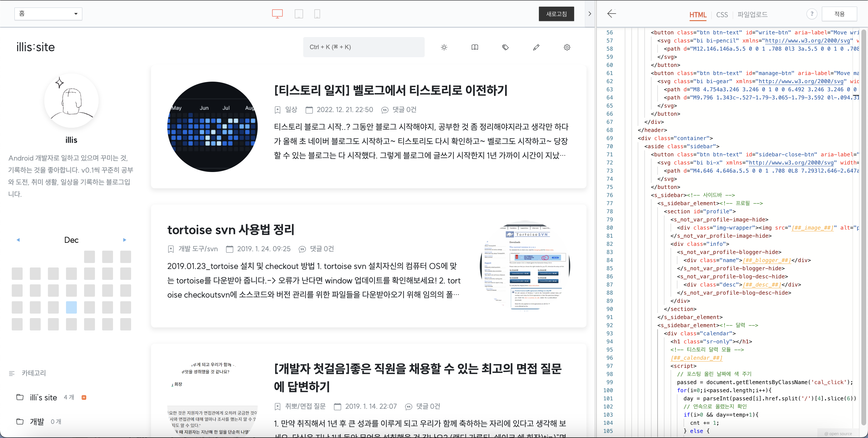
Task: Open the 홈 page selector dropdown
Action: (x=48, y=14)
